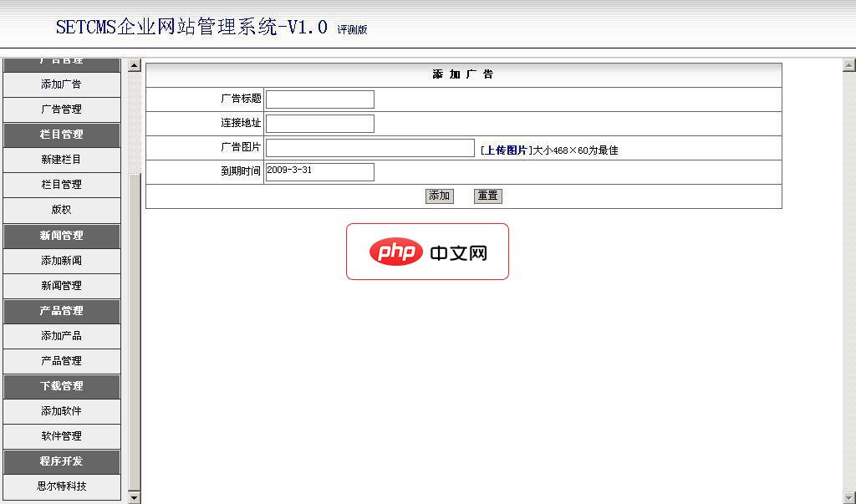This screenshot has height=504, width=856.
Task: Click the 添加广告 form heading
Action: pos(463,75)
